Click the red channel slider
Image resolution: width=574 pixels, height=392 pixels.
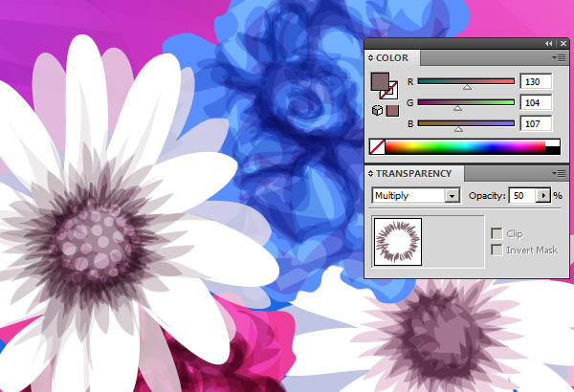click(x=466, y=82)
